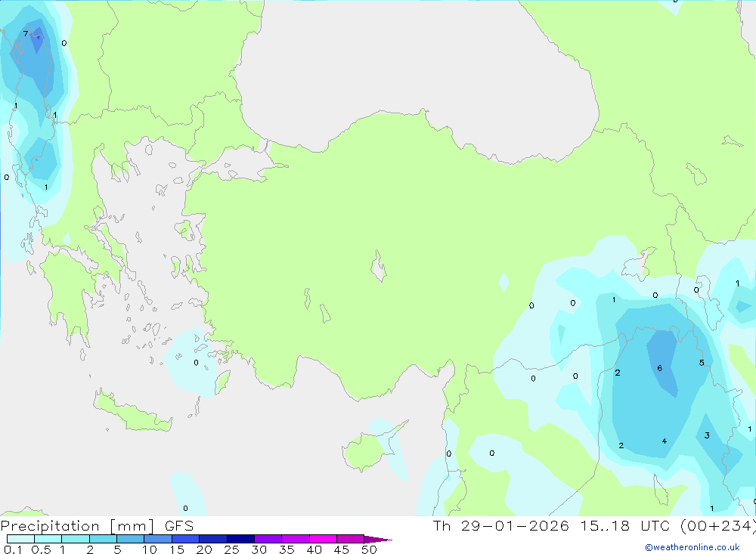
Task: Click the map value '7' at top left
Action: tap(26, 34)
